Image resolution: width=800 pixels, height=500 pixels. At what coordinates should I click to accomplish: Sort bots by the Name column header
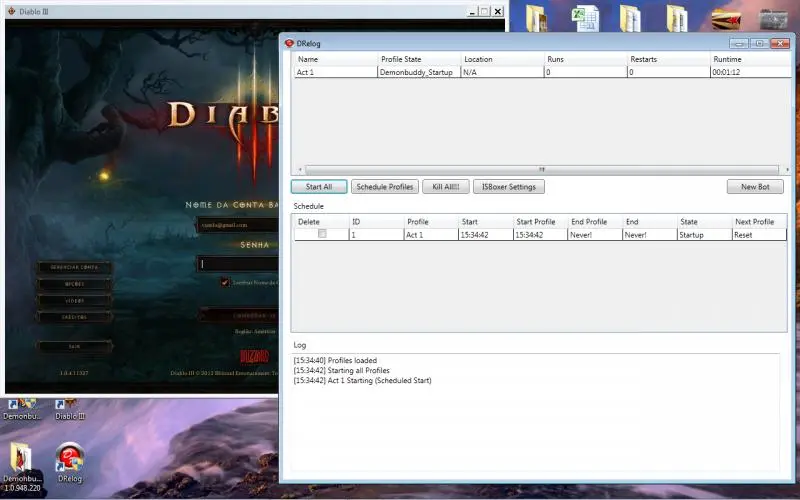336,59
